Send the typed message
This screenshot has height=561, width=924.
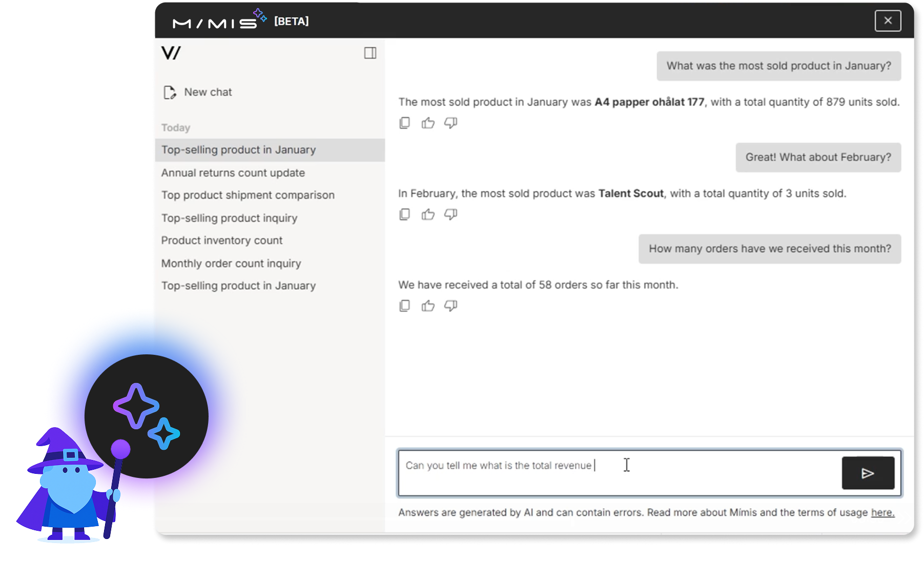[x=868, y=473]
